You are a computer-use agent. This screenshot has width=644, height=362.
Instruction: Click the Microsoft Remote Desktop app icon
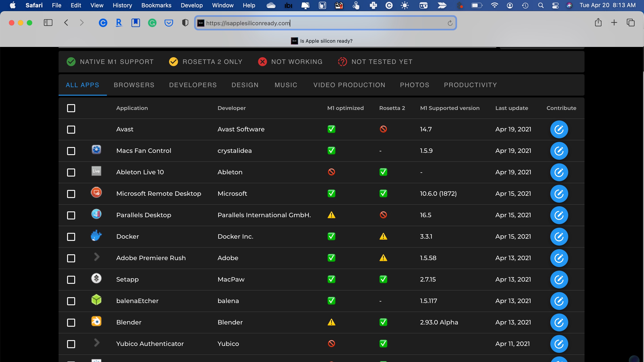(96, 193)
